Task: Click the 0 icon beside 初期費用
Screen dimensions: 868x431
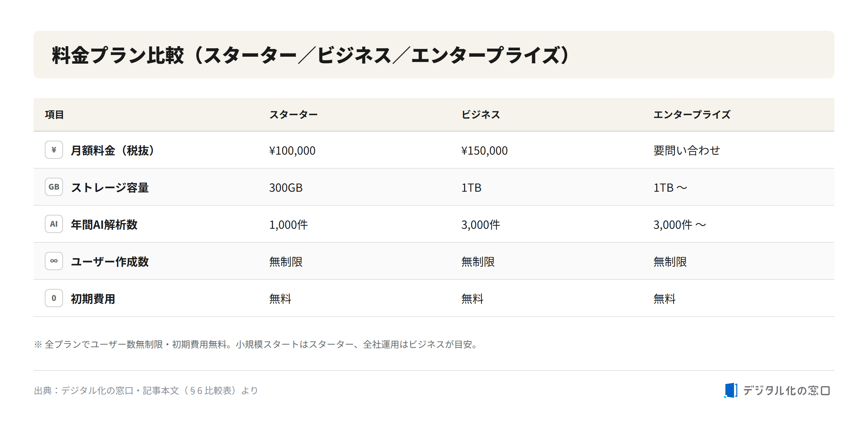Action: pos(54,298)
